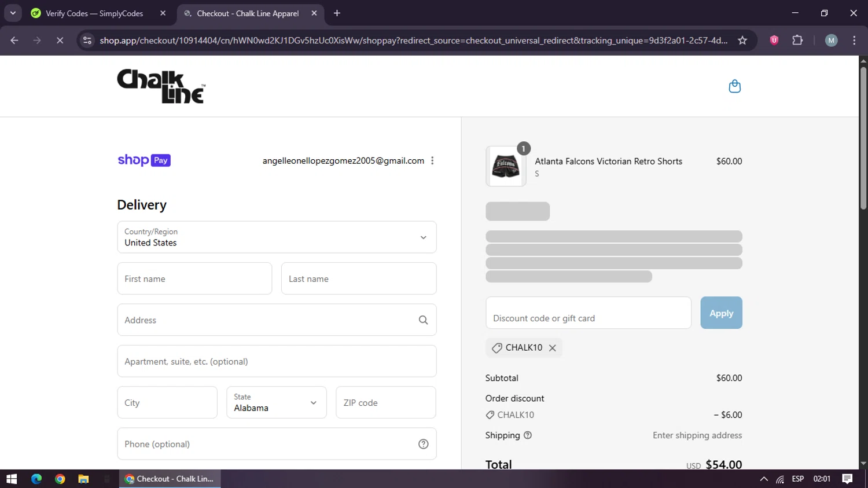This screenshot has height=488, width=868.
Task: Show hidden system tray icons
Action: point(764,479)
